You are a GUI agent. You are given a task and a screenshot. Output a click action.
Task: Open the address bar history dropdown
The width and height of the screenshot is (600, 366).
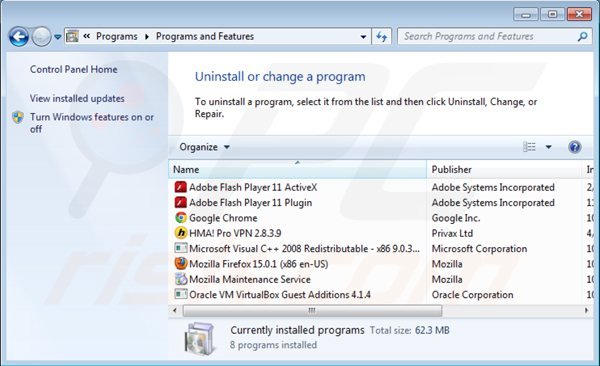click(363, 37)
